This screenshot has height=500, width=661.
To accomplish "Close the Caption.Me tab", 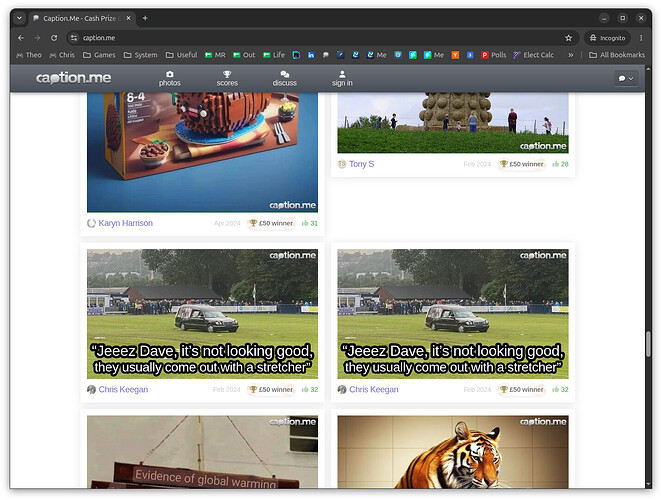I will click(x=129, y=18).
